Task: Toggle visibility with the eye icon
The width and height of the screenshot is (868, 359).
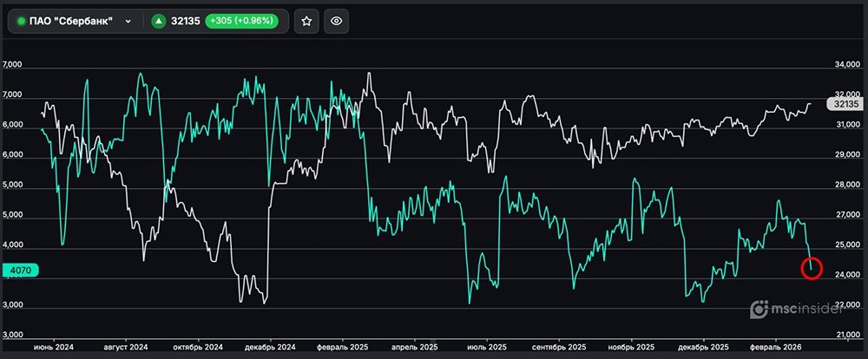Action: click(337, 22)
